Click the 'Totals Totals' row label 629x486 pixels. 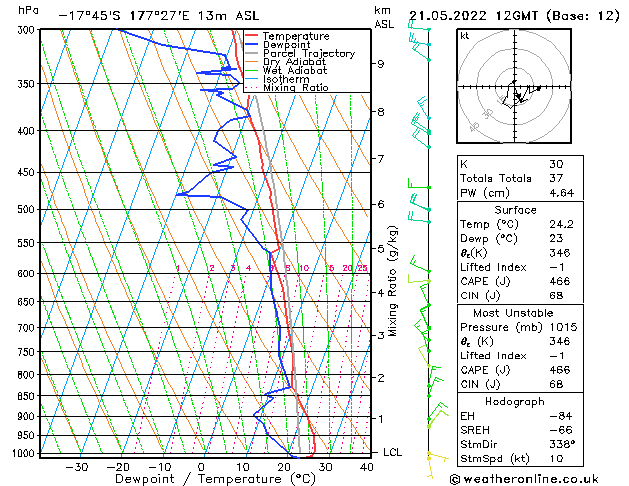[x=495, y=178]
